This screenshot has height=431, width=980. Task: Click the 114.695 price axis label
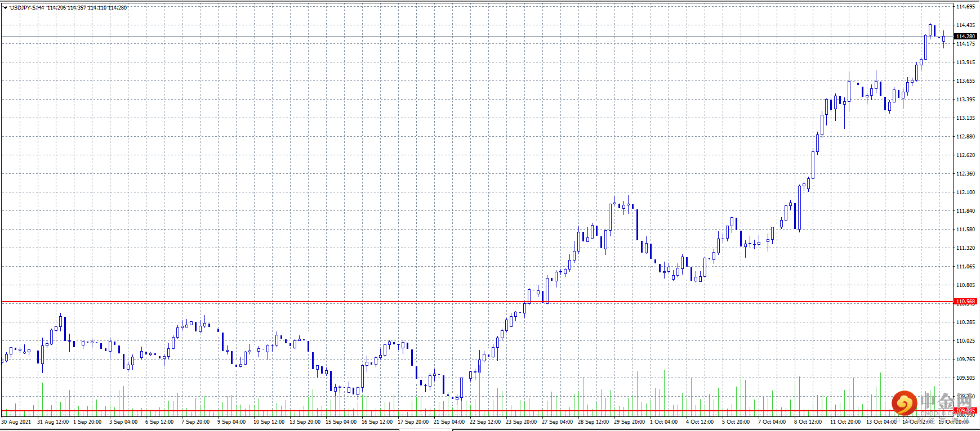[x=965, y=7]
